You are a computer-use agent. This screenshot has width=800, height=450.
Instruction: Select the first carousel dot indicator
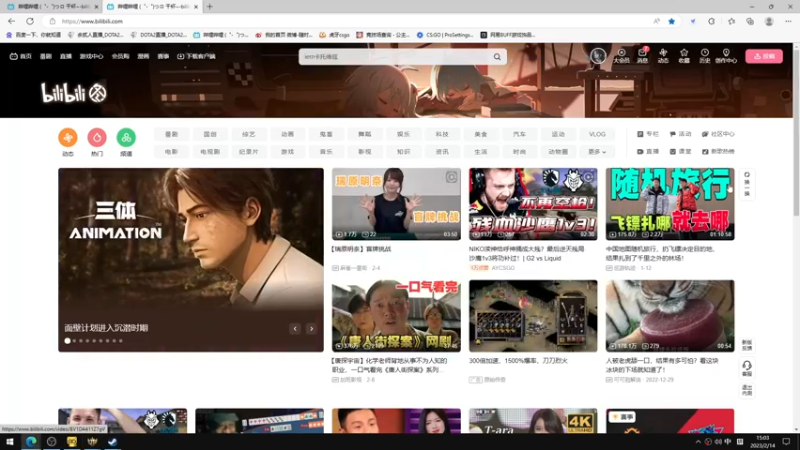(67, 341)
